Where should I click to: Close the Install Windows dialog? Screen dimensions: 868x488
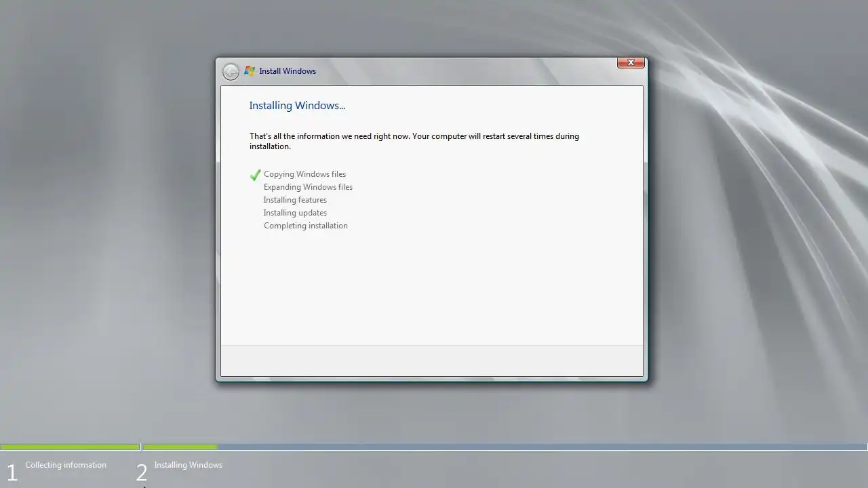point(631,62)
